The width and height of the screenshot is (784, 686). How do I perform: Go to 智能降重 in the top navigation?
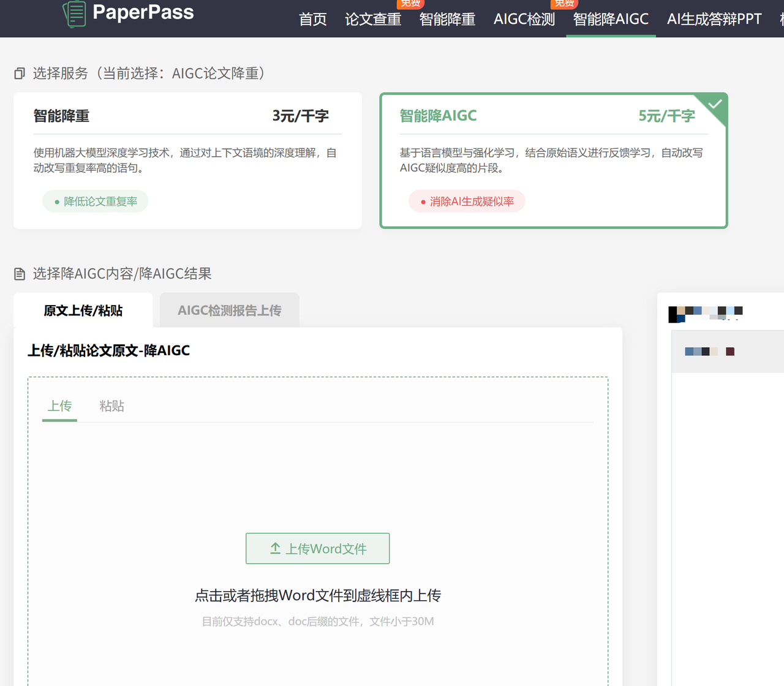(x=448, y=20)
